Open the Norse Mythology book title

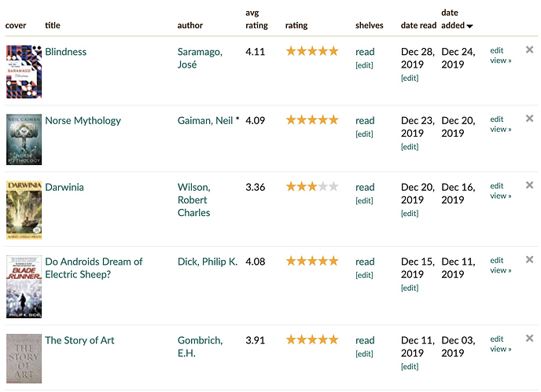pyautogui.click(x=83, y=121)
